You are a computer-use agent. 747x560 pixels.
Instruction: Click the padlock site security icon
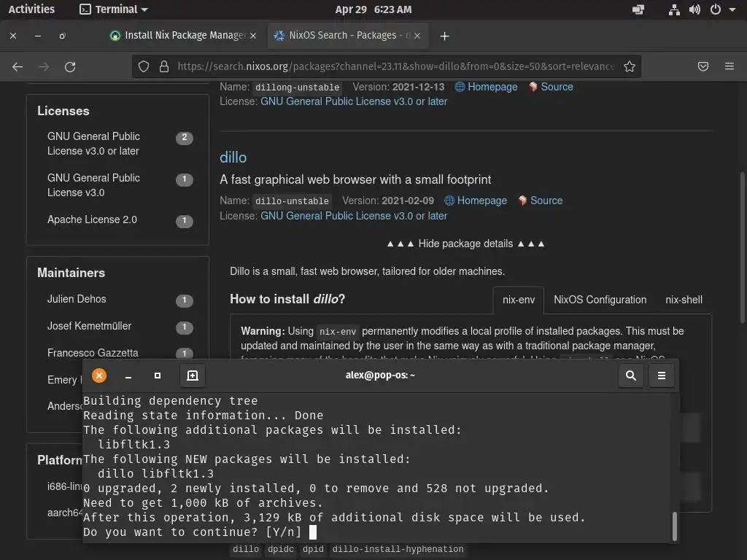[164, 66]
